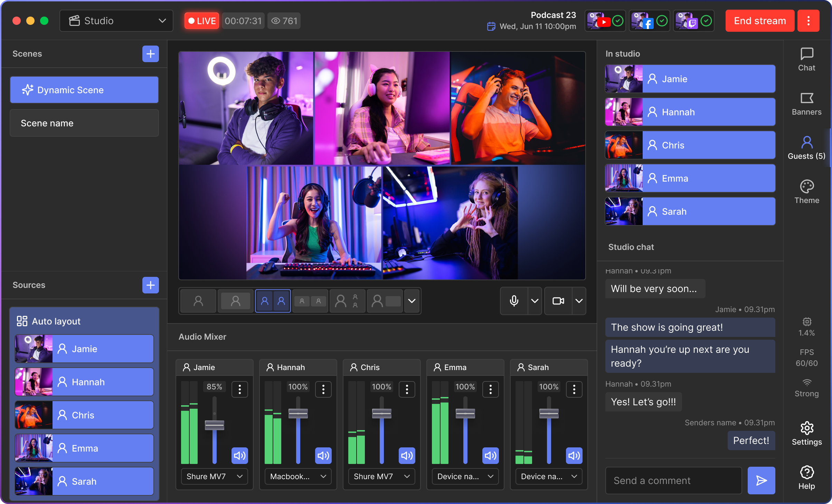This screenshot has width=832, height=504.
Task: Open Jamie's audio channel options menu
Action: click(x=239, y=389)
